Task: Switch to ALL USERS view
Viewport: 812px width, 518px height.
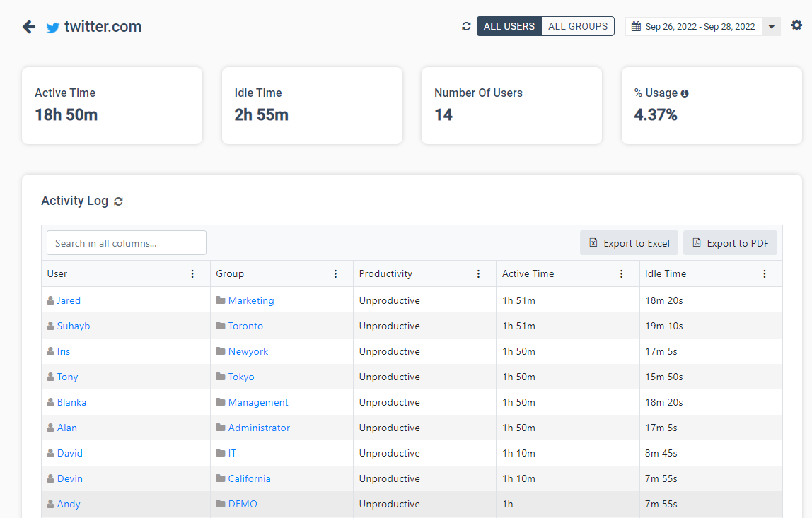Action: pos(509,26)
